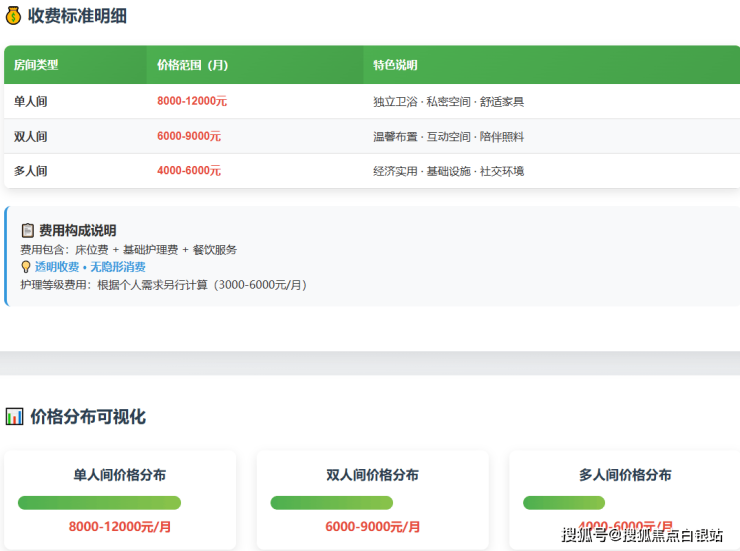Click the clipboard icon beside 费用构成说明
Image resolution: width=740 pixels, height=551 pixels.
pos(28,230)
